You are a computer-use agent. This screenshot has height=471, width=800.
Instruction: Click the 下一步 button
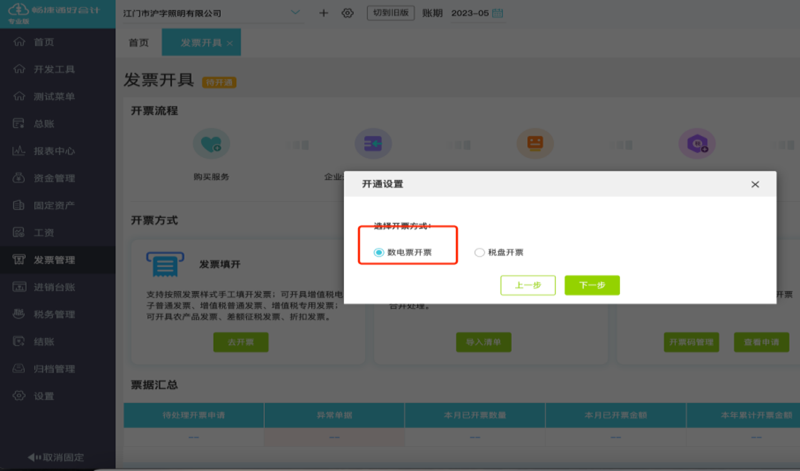(x=592, y=285)
